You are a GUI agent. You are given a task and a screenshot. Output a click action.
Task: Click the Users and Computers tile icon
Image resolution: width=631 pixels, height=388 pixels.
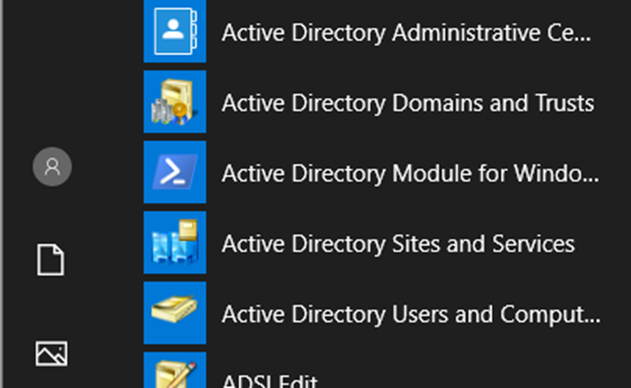coord(175,313)
